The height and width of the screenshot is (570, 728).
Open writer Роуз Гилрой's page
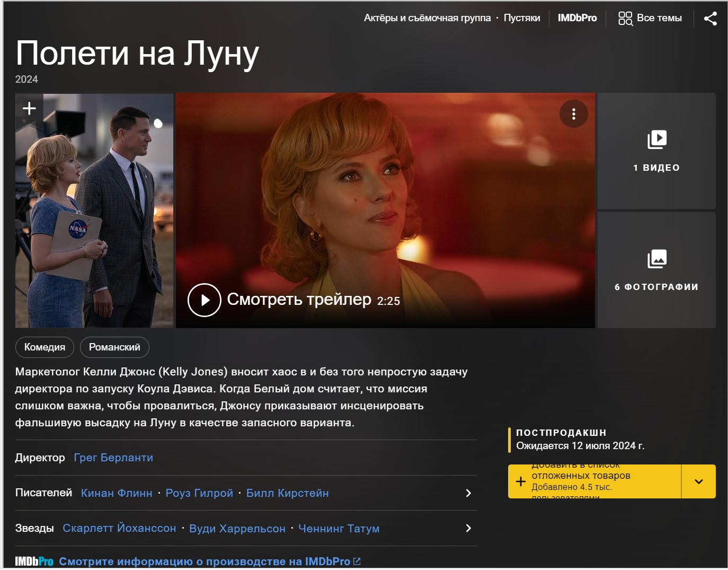pos(199,493)
